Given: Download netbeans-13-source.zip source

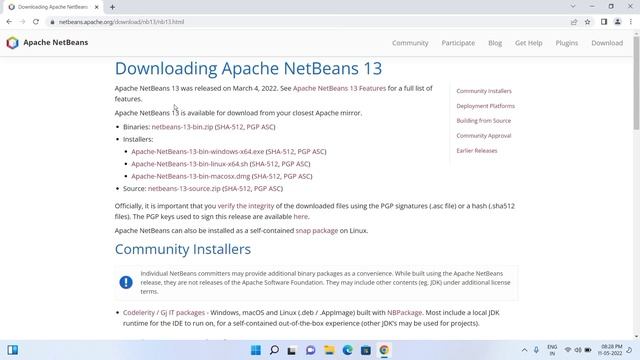Looking at the screenshot, I should point(184,189).
